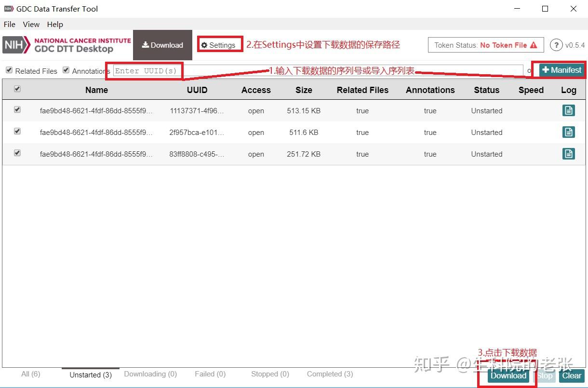Image resolution: width=588 pixels, height=388 pixels.
Task: View the Log of the 511.6 KB file
Action: click(569, 132)
